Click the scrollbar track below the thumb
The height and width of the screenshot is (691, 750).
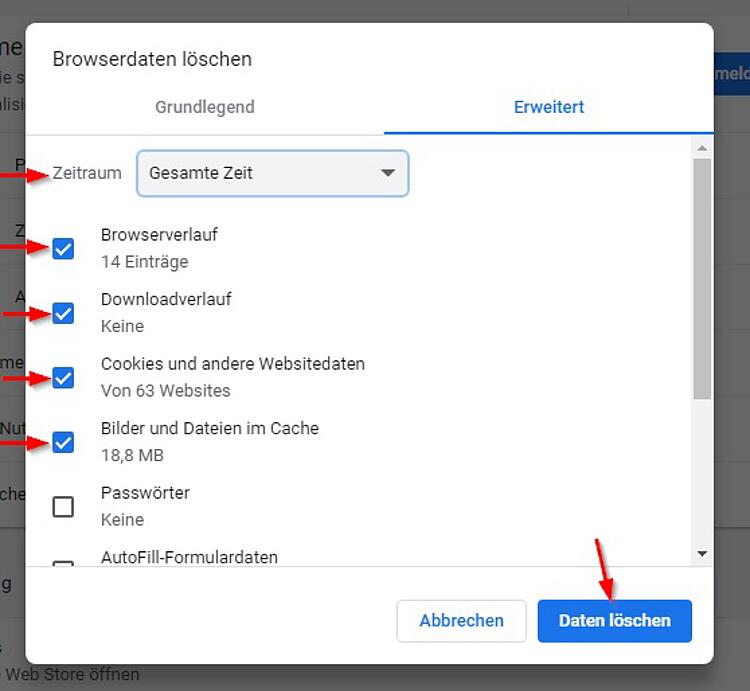(x=702, y=472)
